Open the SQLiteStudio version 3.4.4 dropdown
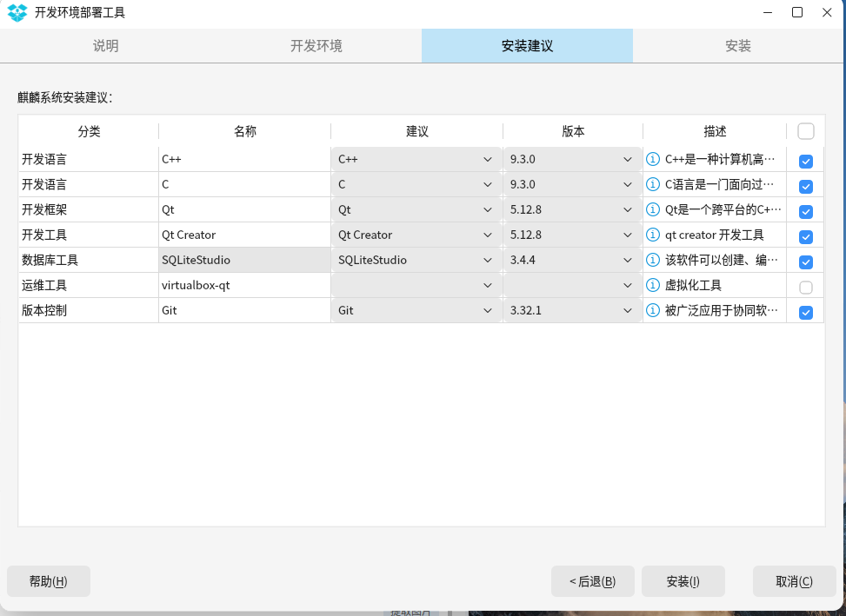 [572, 260]
